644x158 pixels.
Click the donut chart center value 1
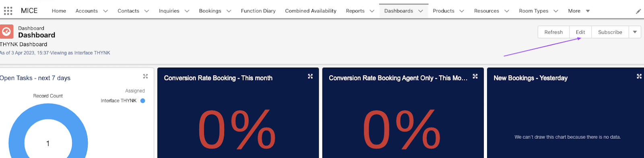48,144
